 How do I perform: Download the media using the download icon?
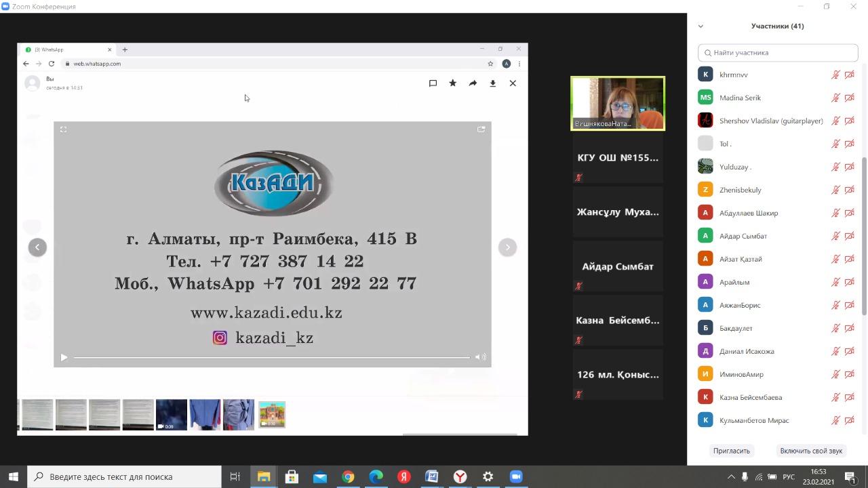tap(493, 83)
